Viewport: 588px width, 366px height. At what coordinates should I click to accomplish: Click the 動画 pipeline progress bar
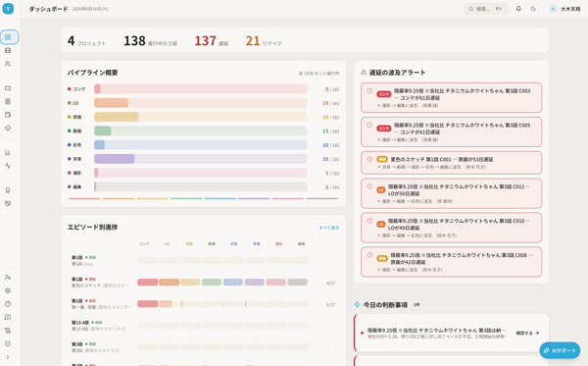201,131
